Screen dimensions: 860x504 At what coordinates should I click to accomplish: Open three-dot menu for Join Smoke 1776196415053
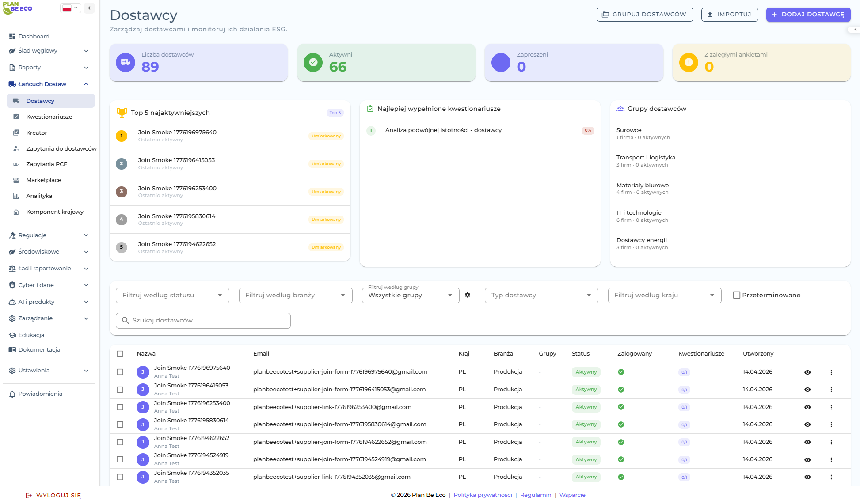(831, 390)
